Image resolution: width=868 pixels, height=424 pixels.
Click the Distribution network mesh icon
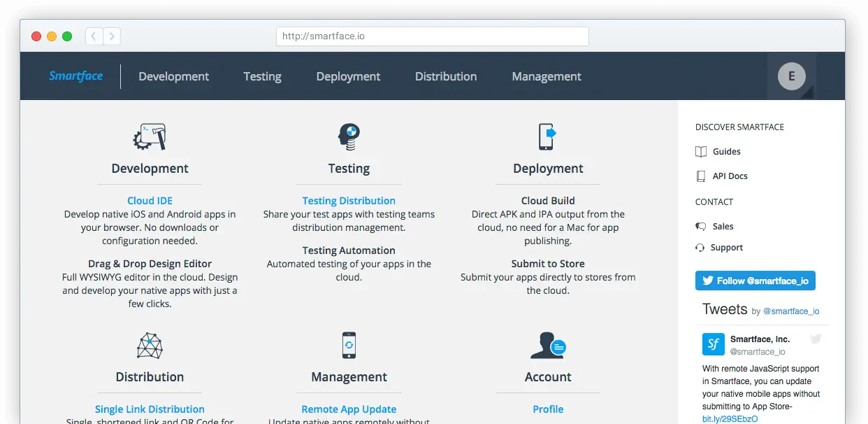click(150, 345)
